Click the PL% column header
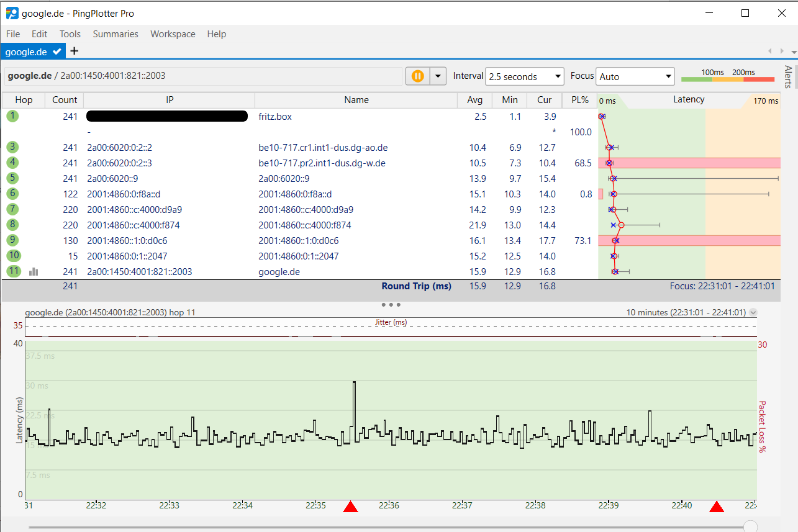 point(579,100)
